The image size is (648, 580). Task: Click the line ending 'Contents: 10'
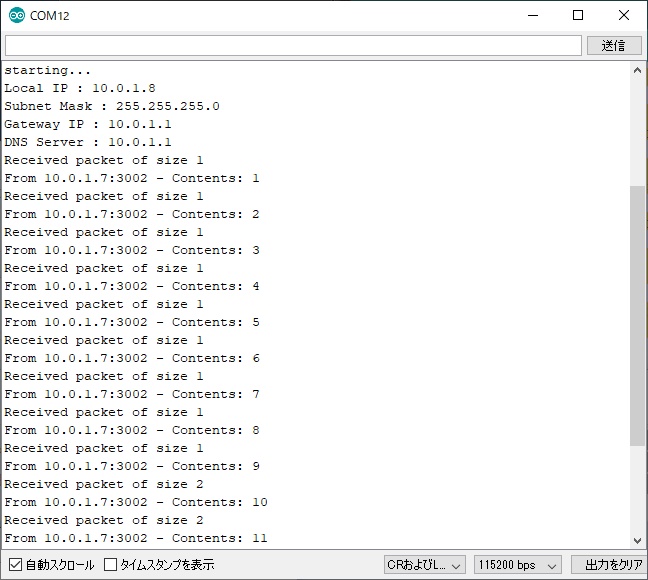point(136,502)
